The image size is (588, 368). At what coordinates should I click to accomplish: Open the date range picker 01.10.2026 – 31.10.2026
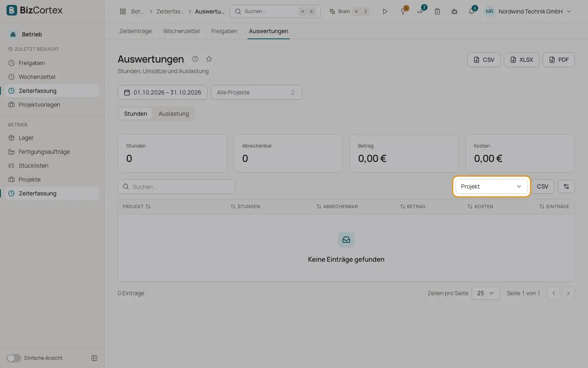point(163,92)
